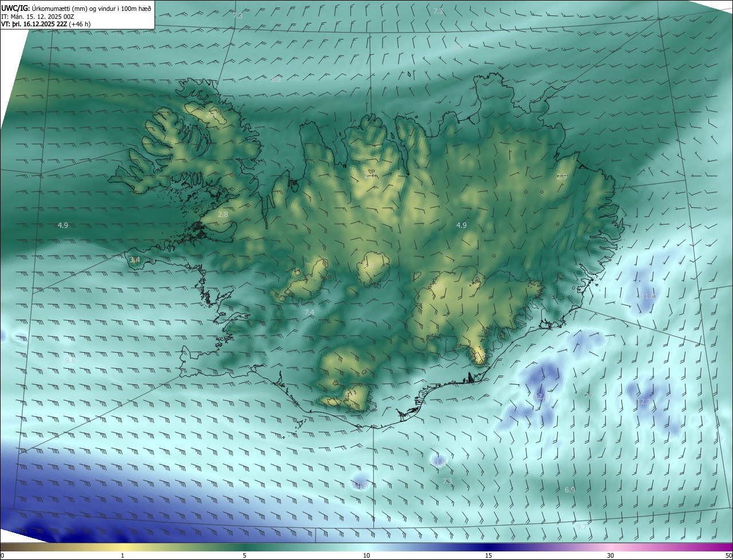Click the 'VT: Þri. 16.12.2025 22Z' valid time line
This screenshot has width=733, height=560.
pos(34,24)
